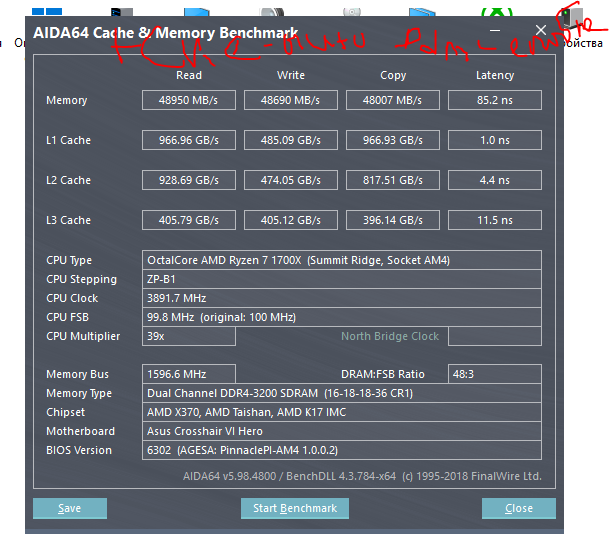Click BIOS Version value 6302

click(342, 451)
